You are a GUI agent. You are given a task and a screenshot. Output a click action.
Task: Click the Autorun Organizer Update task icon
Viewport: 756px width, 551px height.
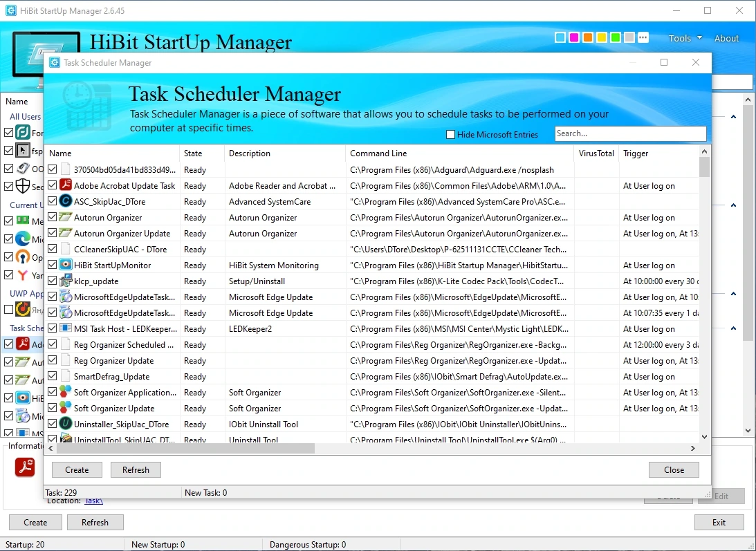(x=66, y=233)
